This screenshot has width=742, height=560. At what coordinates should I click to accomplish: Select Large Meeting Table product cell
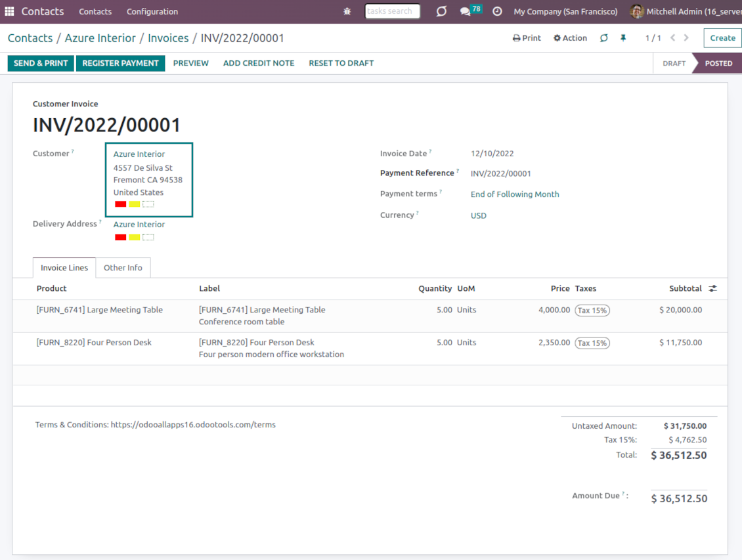pos(99,310)
